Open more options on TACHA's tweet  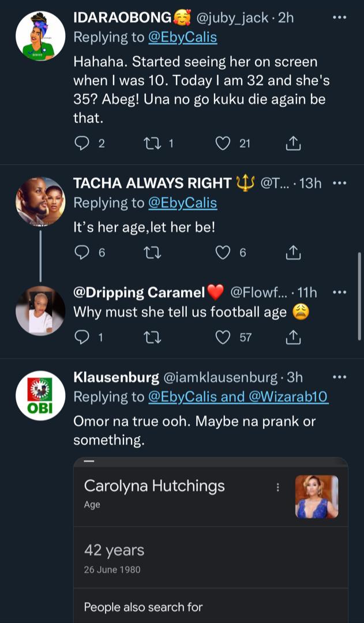click(x=340, y=183)
